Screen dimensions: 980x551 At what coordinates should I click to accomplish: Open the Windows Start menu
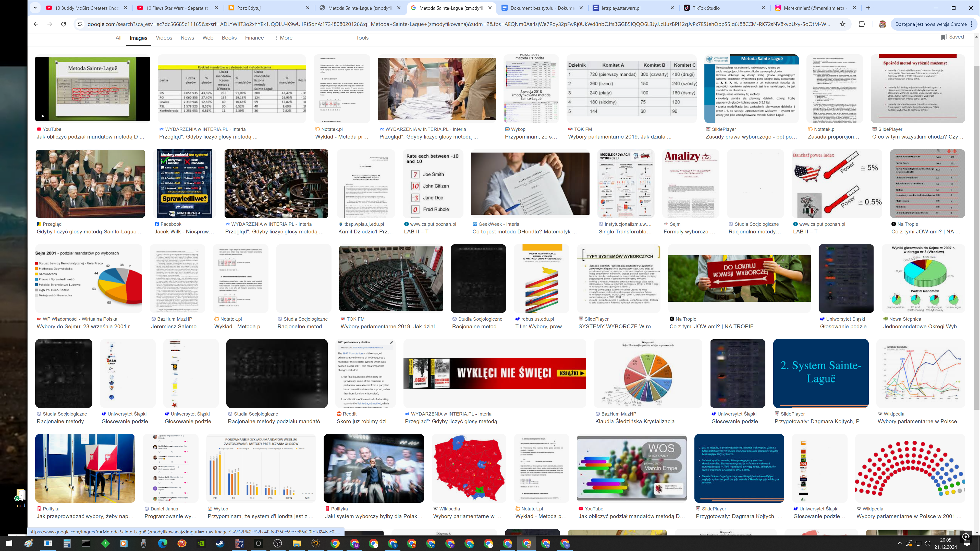(9, 543)
